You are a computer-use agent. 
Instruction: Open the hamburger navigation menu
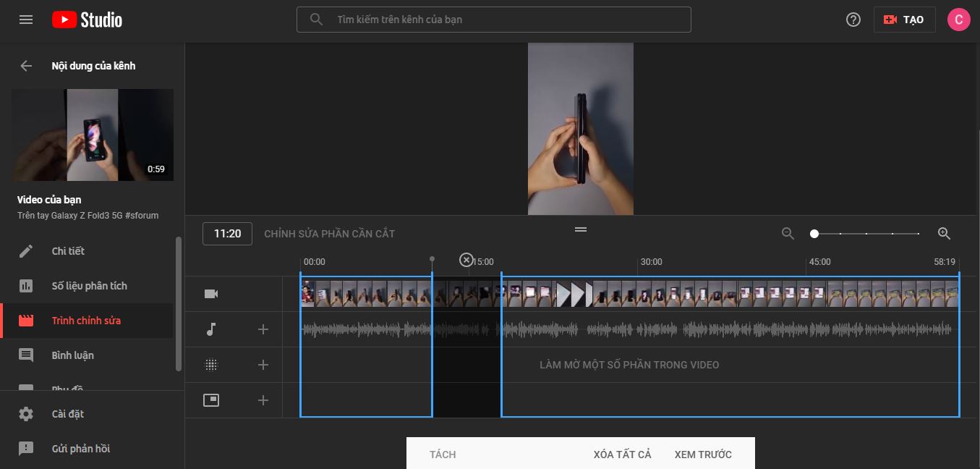tap(26, 20)
